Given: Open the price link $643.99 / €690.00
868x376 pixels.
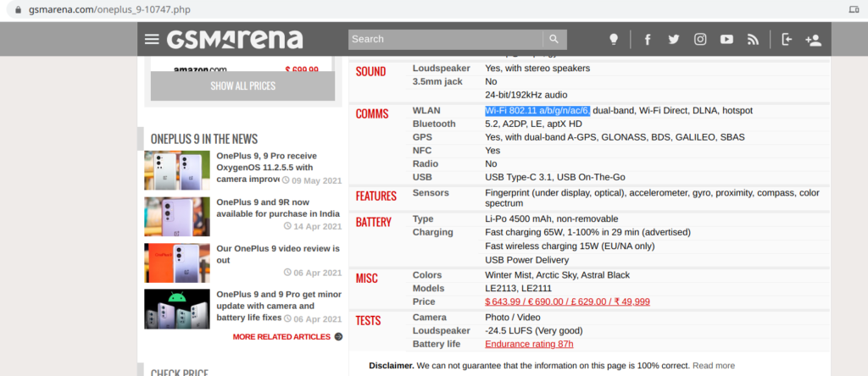Looking at the screenshot, I should click(567, 302).
